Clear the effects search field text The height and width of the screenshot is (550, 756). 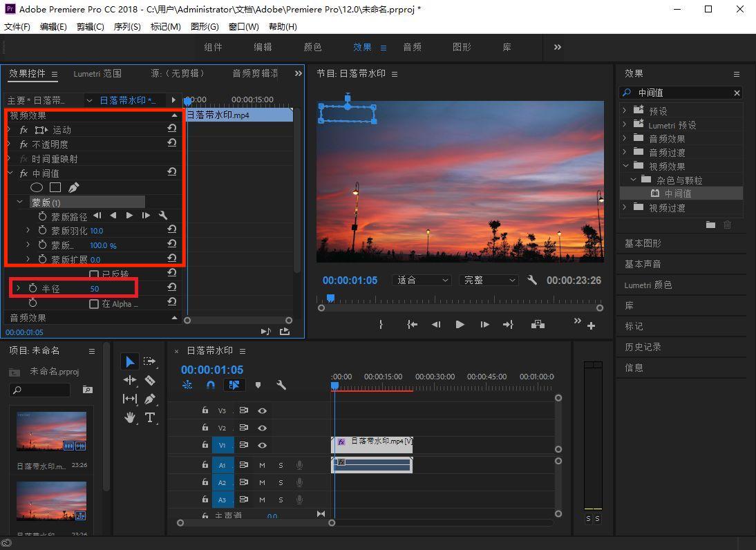tap(737, 93)
